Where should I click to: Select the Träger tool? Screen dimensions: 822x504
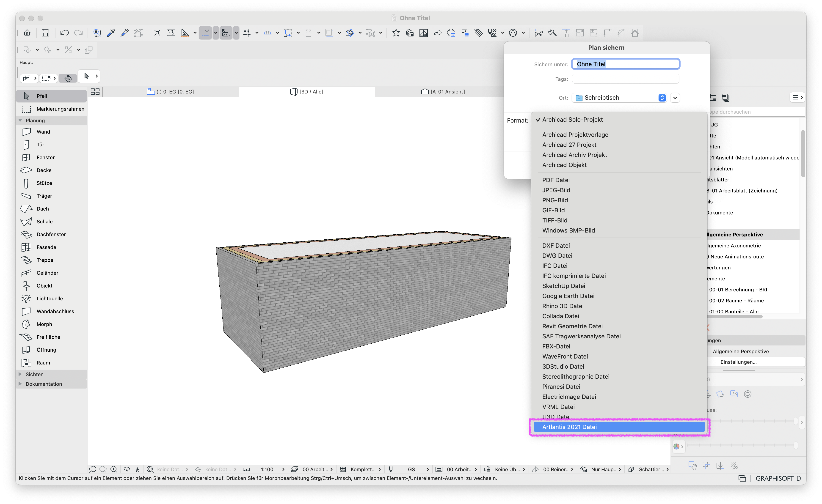[x=52, y=196]
